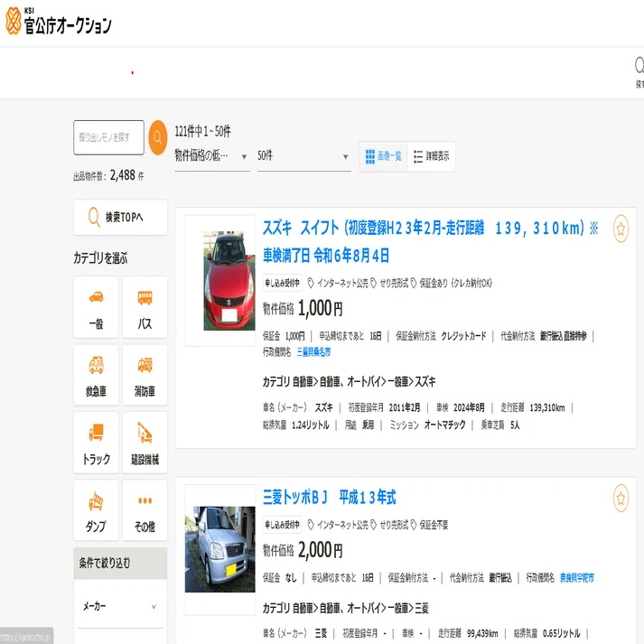Favorite the 三菱トッポBJ listing star
The width and height of the screenshot is (644, 644).
point(621,499)
